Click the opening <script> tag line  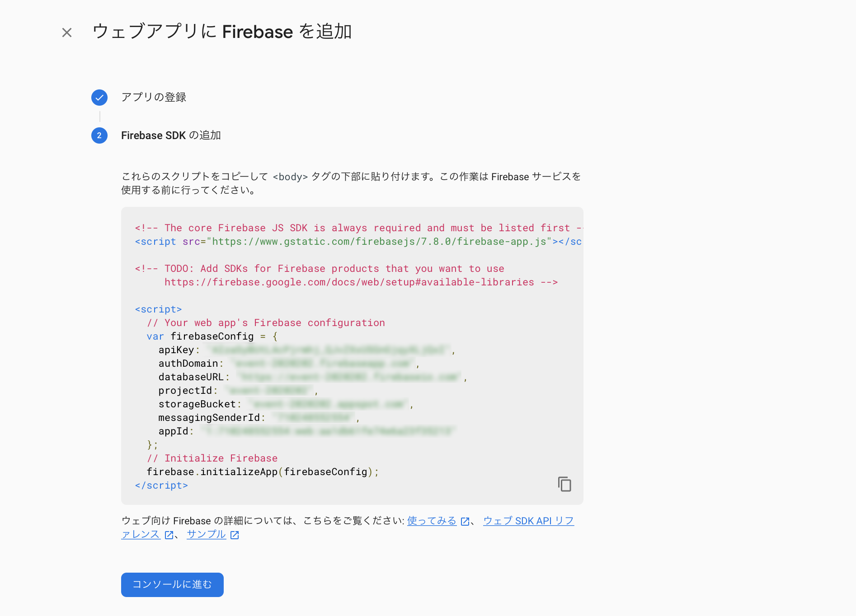pos(158,309)
